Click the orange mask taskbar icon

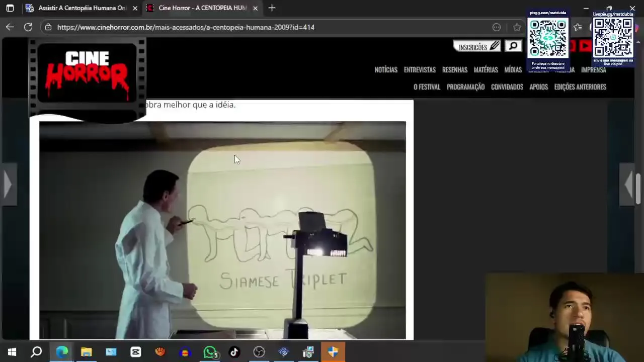(160, 352)
